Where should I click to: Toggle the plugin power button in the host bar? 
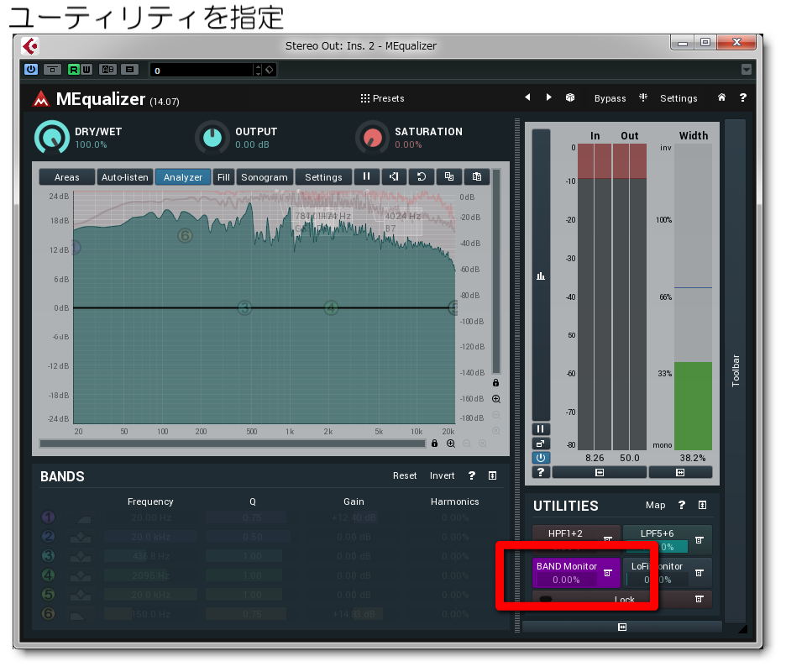[31, 69]
